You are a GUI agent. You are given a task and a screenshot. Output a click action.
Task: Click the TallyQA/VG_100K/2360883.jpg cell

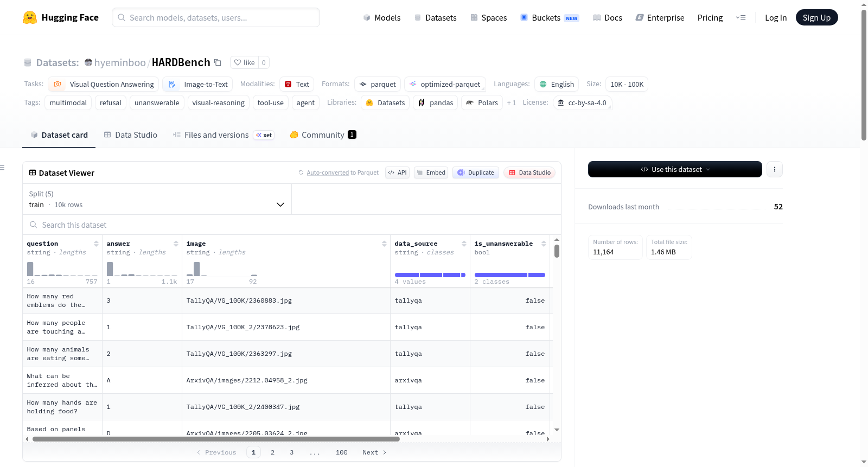click(x=286, y=300)
